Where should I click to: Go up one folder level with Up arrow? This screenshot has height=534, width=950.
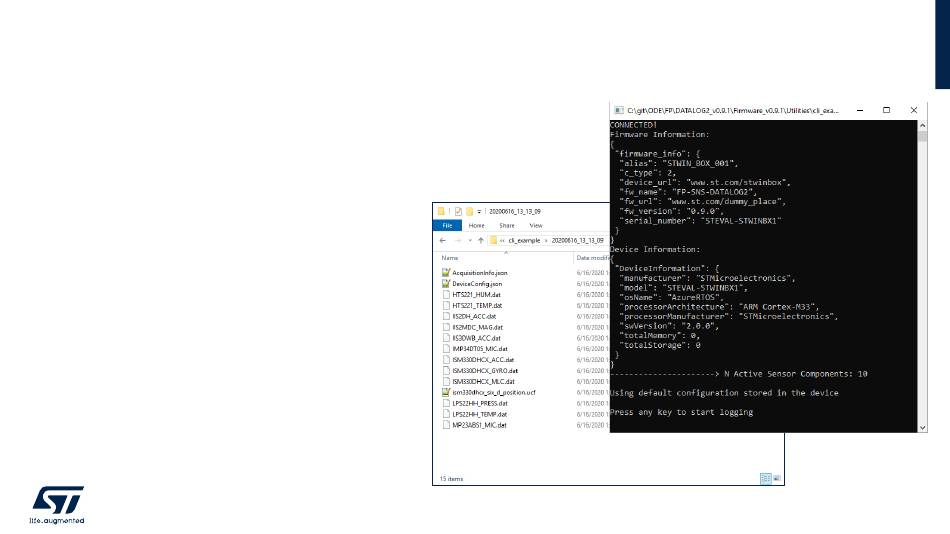(480, 240)
